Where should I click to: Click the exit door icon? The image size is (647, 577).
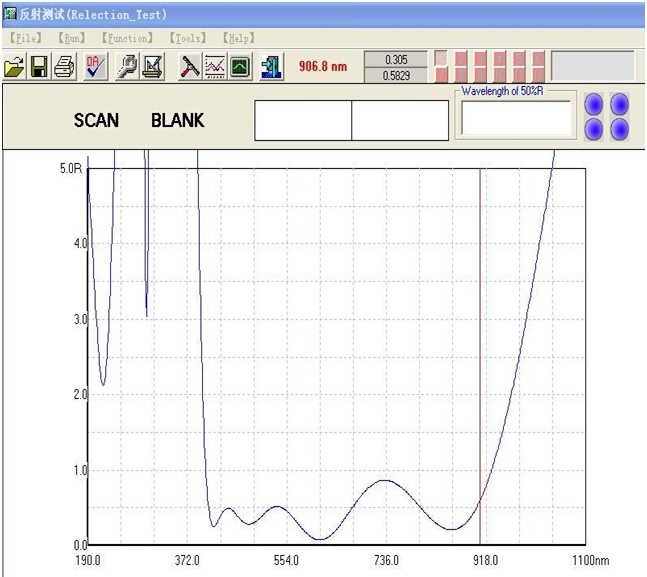pyautogui.click(x=271, y=67)
